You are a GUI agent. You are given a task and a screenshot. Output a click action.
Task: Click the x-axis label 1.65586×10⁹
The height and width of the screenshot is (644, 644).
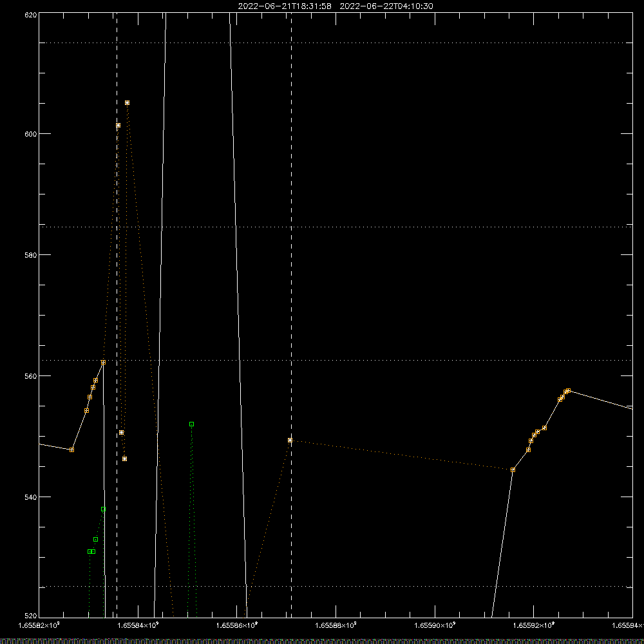point(237,625)
